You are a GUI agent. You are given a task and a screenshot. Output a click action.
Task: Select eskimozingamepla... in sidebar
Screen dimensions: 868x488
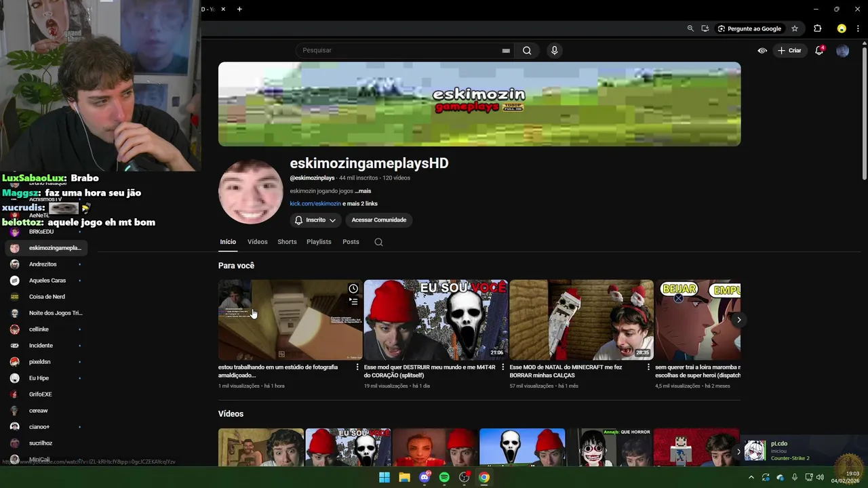[46, 248]
